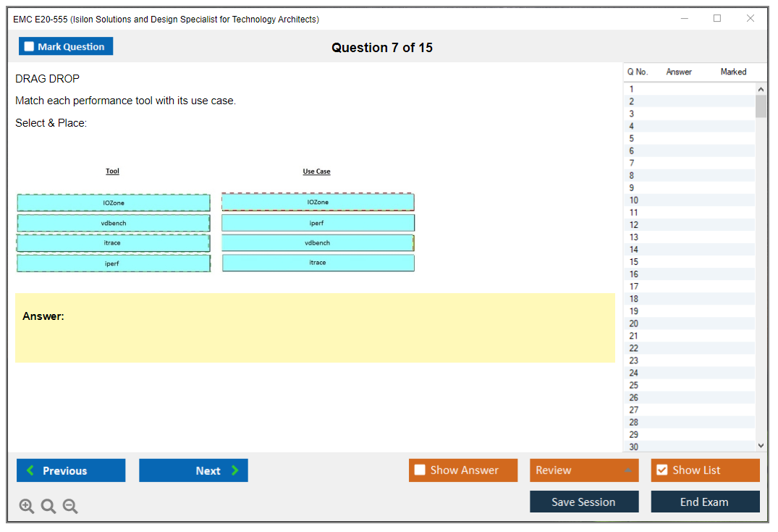Maximize the exam window
The height and width of the screenshot is (532, 778).
click(717, 19)
